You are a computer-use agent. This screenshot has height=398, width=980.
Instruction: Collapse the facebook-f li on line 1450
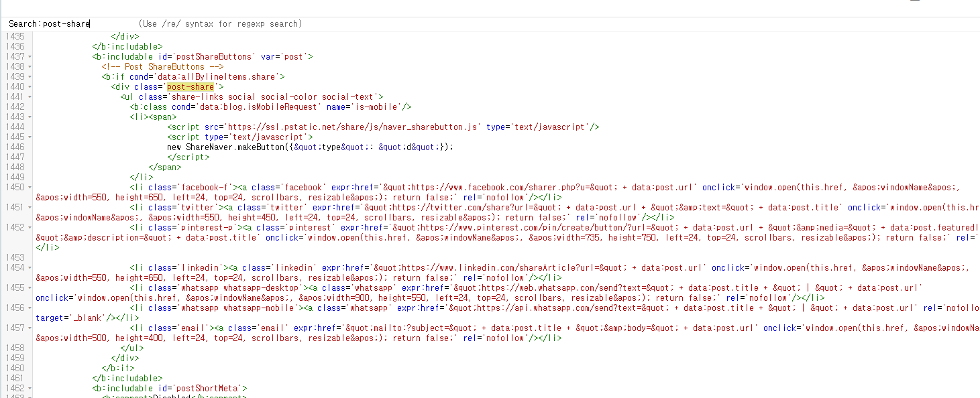pos(31,187)
